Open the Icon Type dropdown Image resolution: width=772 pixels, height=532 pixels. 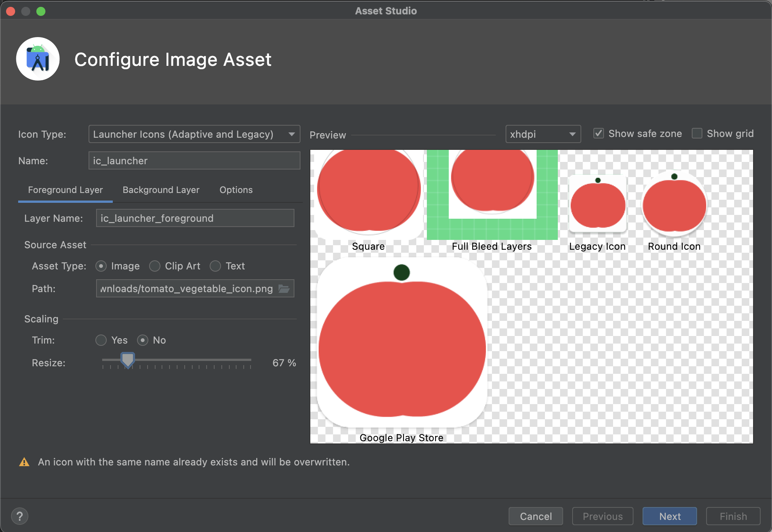pos(194,134)
